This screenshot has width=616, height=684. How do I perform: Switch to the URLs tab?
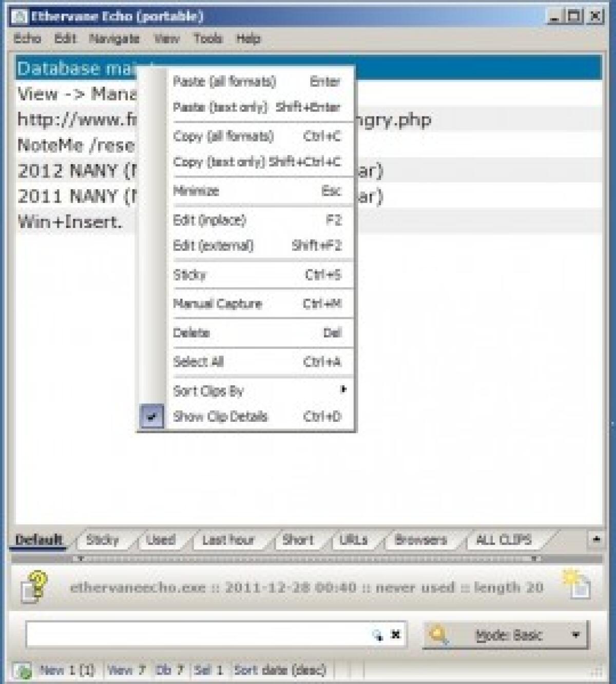click(x=353, y=540)
